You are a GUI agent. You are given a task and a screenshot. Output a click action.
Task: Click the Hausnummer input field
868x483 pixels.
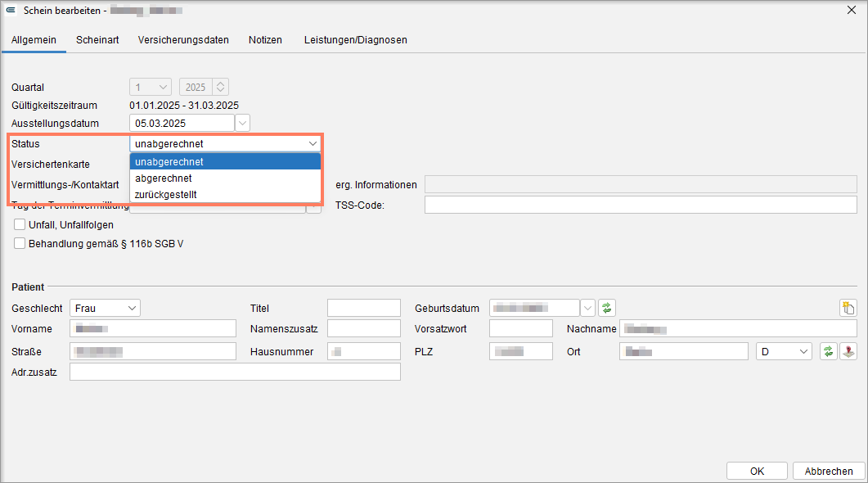(x=364, y=351)
